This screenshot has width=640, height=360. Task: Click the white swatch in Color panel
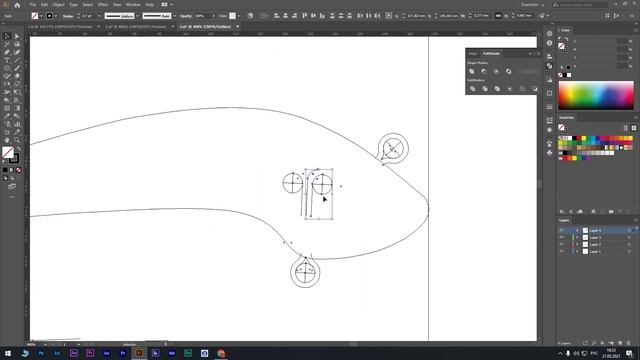569,75
